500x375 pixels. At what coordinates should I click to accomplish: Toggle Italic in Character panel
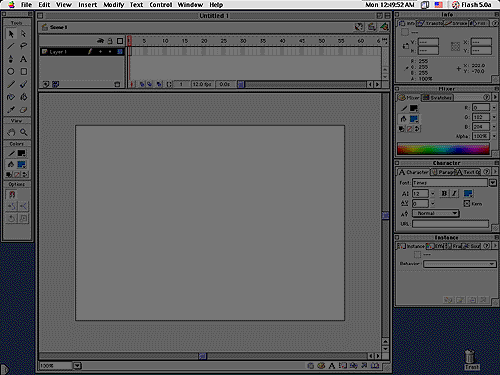[454, 193]
